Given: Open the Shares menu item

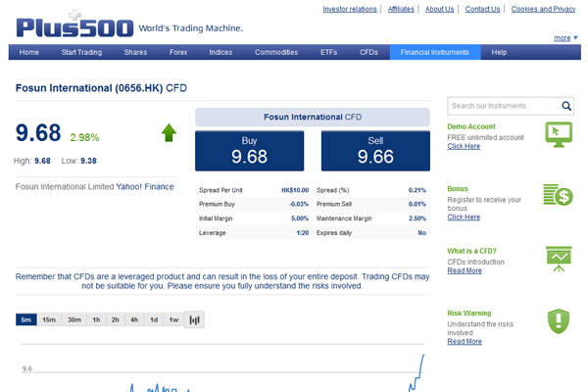Looking at the screenshot, I should [135, 52].
